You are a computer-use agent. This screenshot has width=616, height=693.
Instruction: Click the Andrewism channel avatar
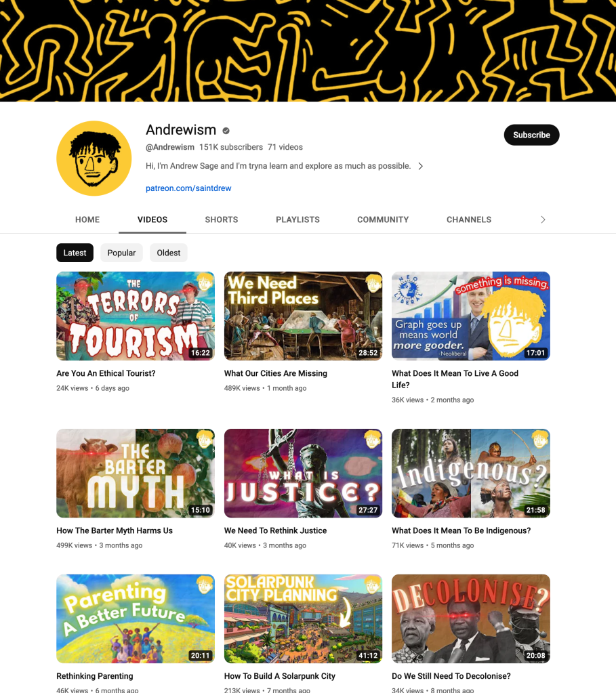tap(94, 159)
